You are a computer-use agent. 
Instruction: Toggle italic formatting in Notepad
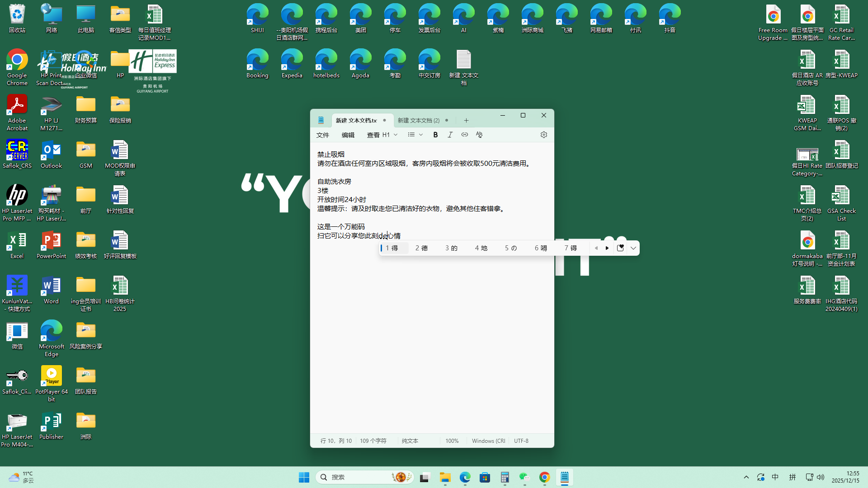[450, 135]
